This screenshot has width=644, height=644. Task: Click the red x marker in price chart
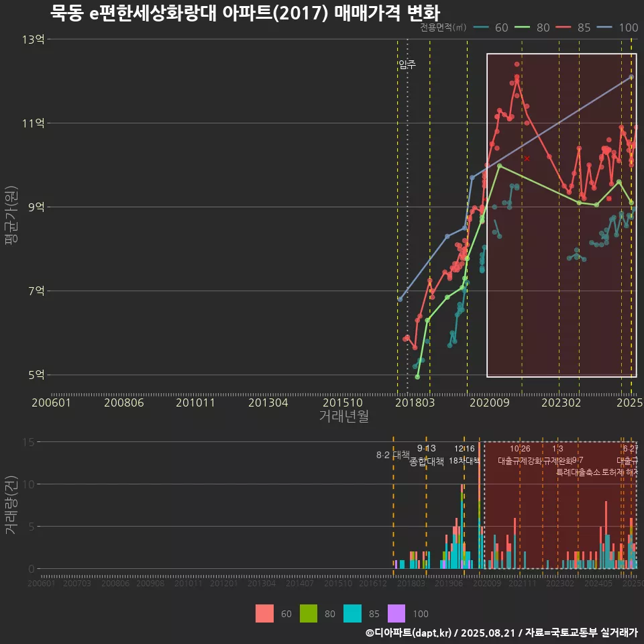[x=527, y=158]
